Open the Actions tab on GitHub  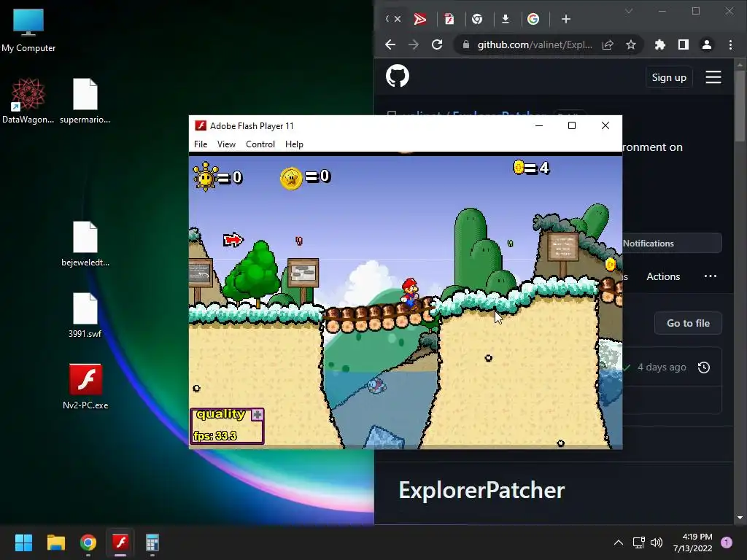click(663, 276)
